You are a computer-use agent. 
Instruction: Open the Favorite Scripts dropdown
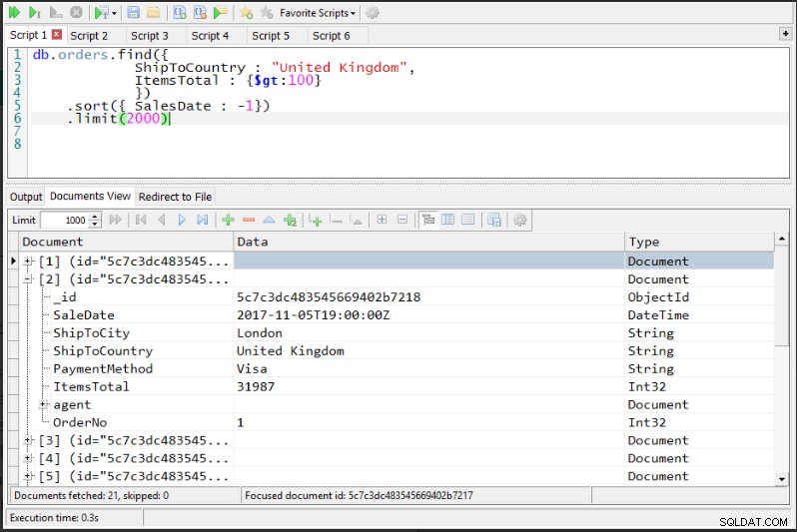(318, 13)
